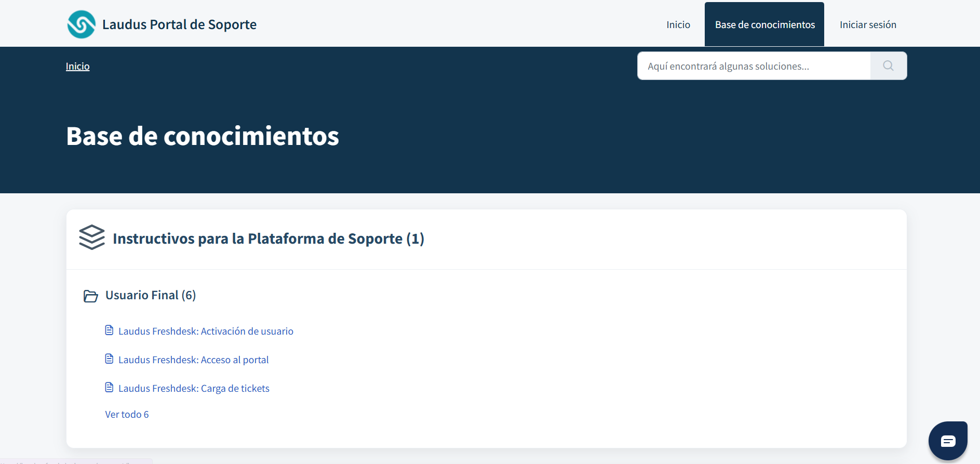The image size is (980, 464).
Task: Open the Inicio navigation menu item
Action: pyautogui.click(x=678, y=24)
